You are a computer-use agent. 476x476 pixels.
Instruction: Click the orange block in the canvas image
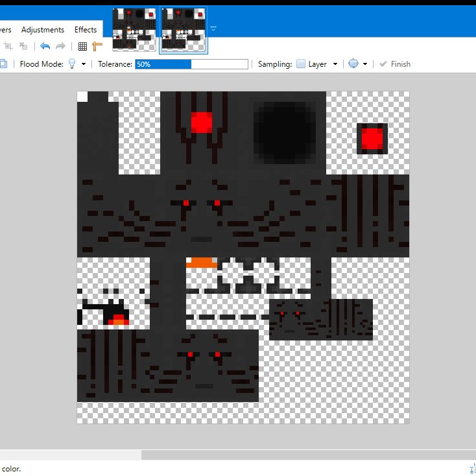click(x=201, y=263)
